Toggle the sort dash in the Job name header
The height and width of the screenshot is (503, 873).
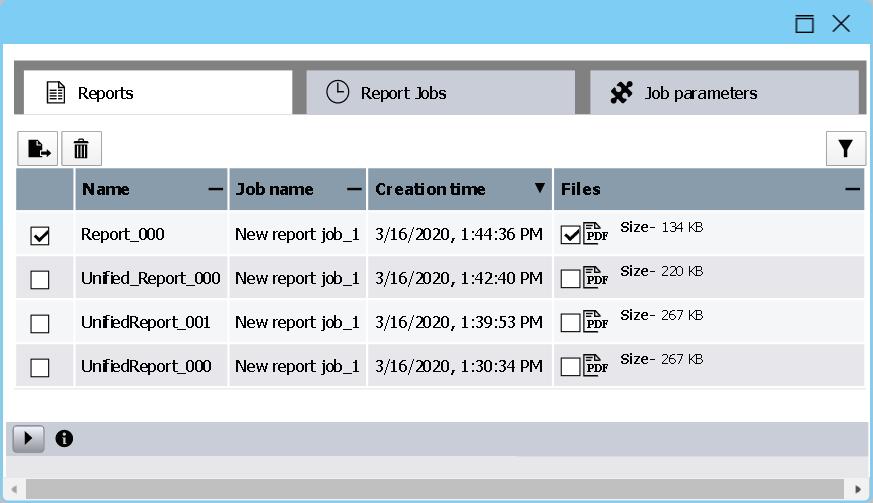pyautogui.click(x=354, y=189)
